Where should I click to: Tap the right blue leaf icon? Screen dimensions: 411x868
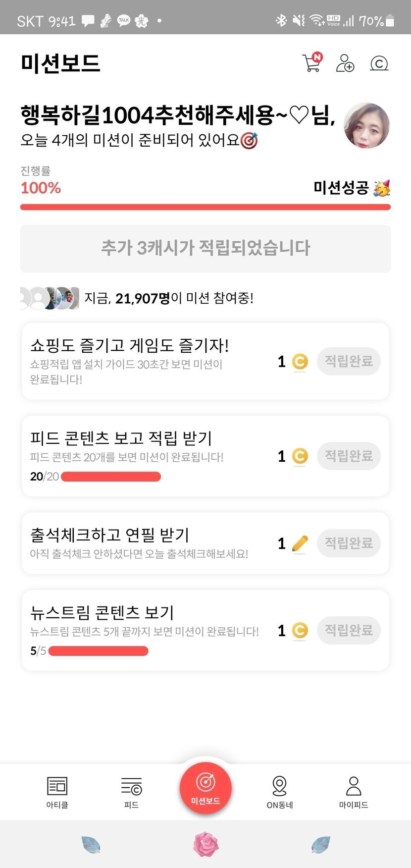pos(321,844)
